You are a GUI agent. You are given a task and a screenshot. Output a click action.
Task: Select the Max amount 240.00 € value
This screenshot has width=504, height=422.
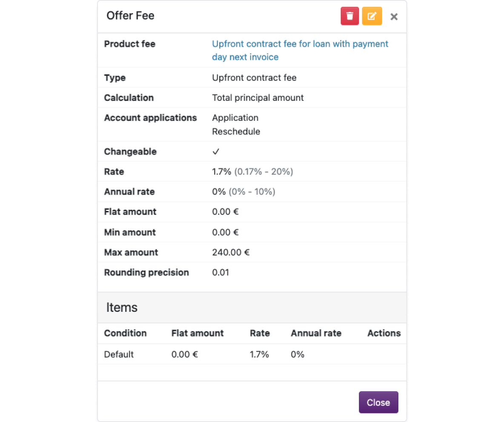pos(231,252)
